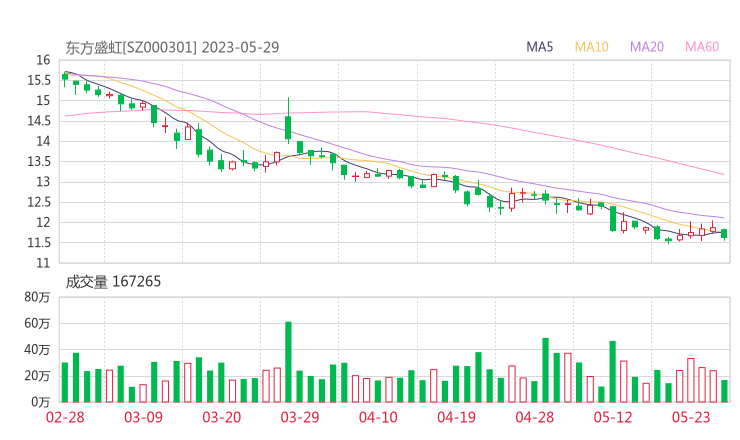Click the 80万 volume axis label

pos(37,297)
